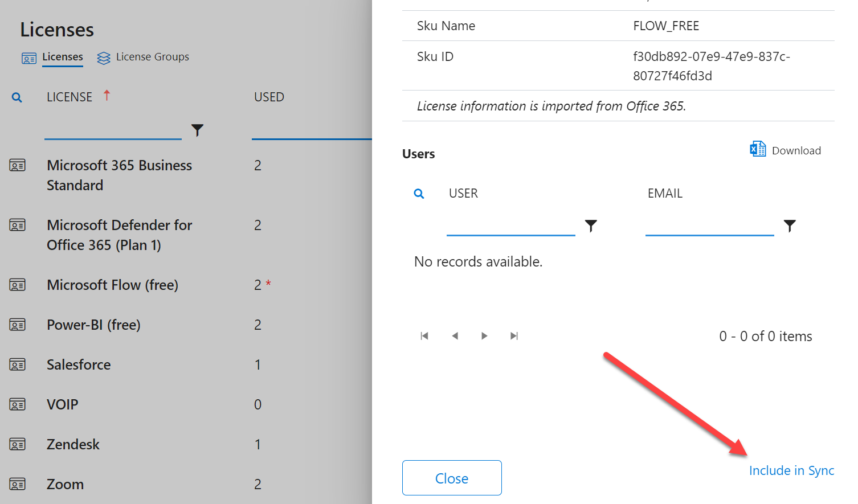Download the users list
Image resolution: width=858 pixels, height=504 pixels.
pyautogui.click(x=796, y=150)
